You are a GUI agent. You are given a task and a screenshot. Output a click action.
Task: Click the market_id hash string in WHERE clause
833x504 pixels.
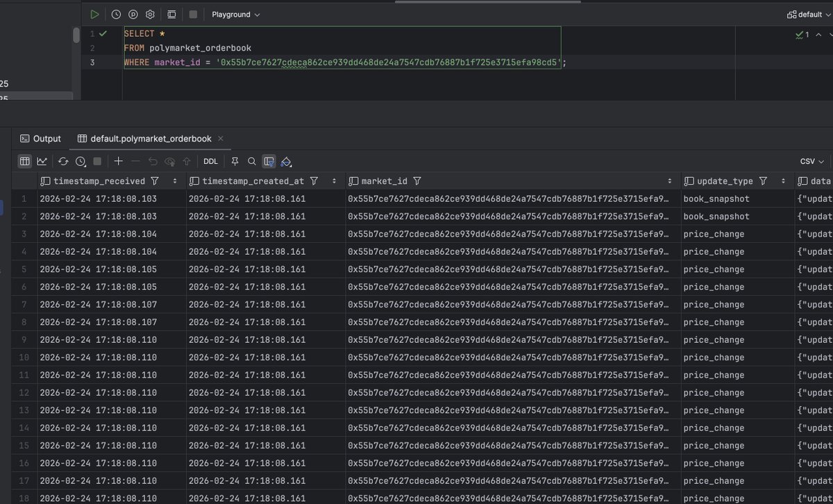pyautogui.click(x=389, y=62)
